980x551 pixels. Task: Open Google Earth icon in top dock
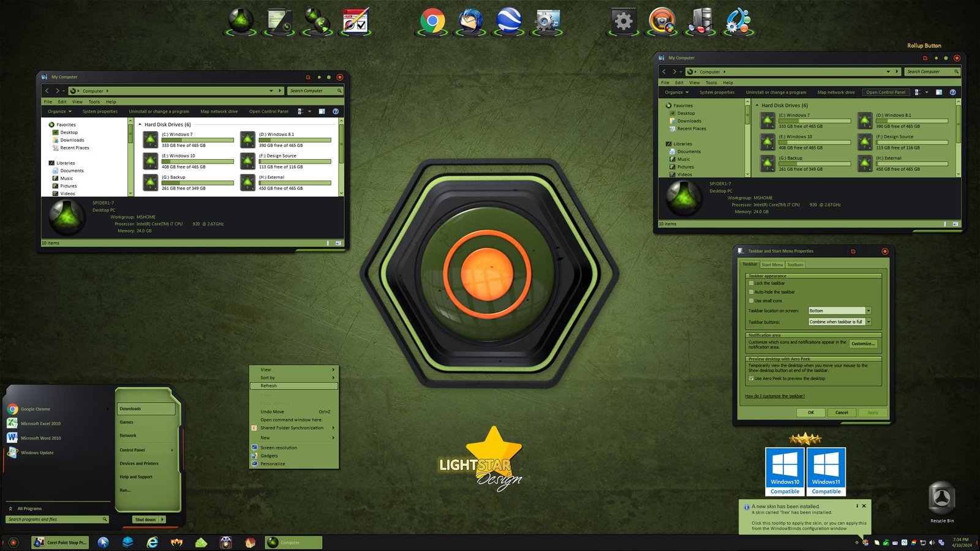[x=508, y=21]
